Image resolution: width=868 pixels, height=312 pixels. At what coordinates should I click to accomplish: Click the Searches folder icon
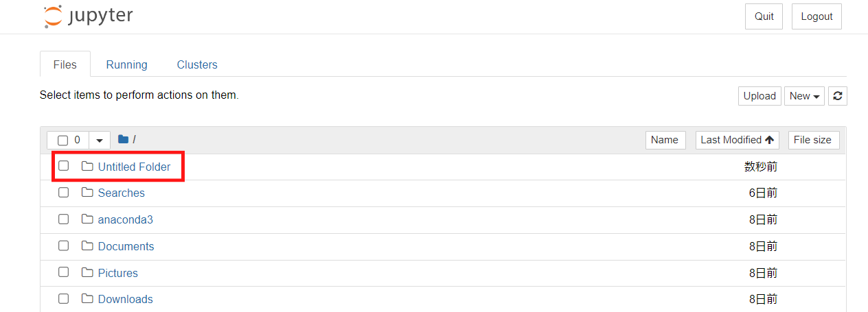click(x=87, y=193)
